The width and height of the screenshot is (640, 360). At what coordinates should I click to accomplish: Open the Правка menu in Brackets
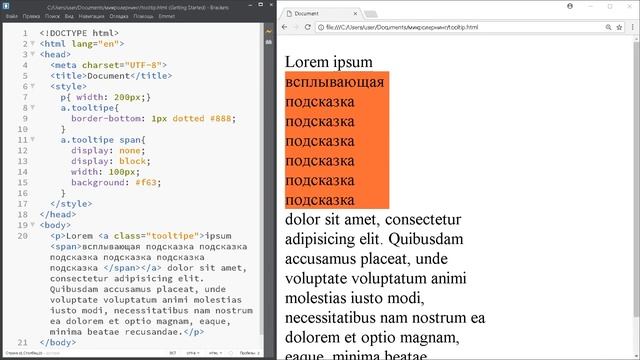pos(31,16)
